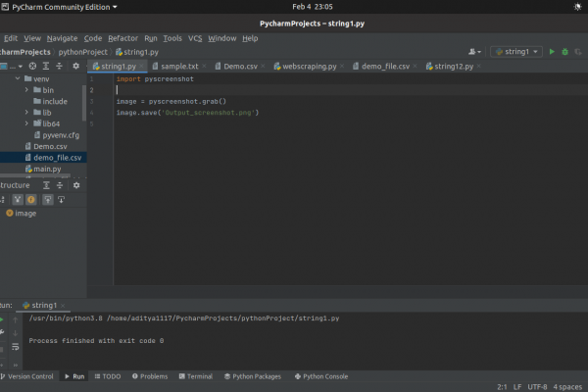Open PyCharm Community Edition app menu
Image resolution: width=588 pixels, height=392 pixels.
coord(60,7)
